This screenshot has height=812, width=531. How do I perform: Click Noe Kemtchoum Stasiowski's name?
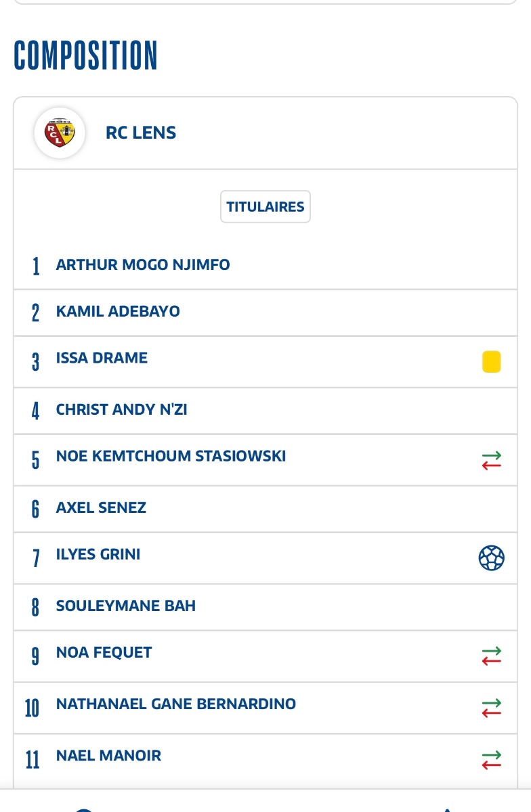click(171, 456)
